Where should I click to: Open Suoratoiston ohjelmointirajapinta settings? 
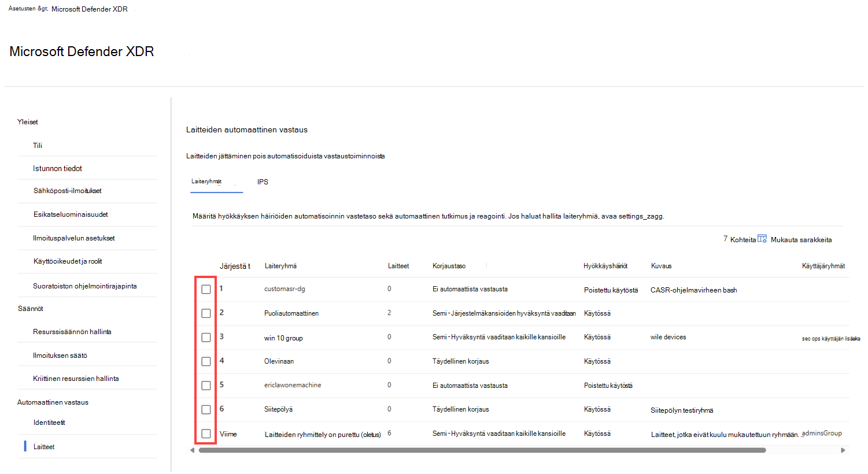[85, 286]
